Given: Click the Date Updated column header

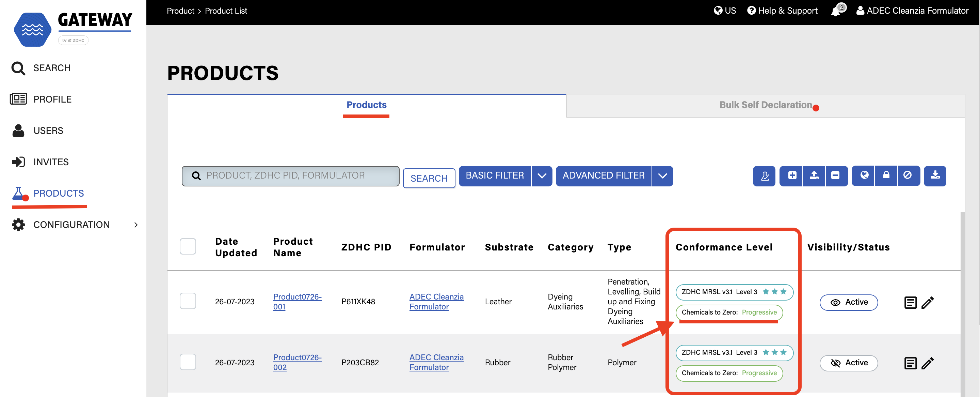Looking at the screenshot, I should point(236,247).
